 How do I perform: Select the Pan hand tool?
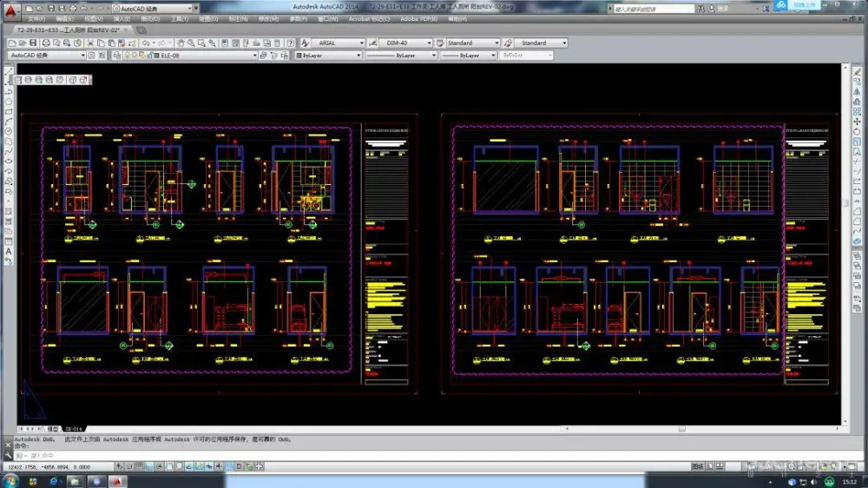point(181,43)
